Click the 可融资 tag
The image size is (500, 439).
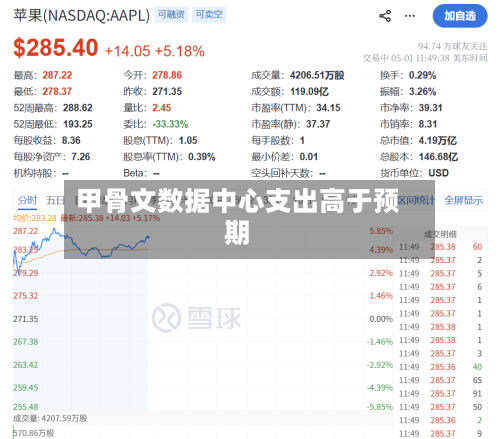point(171,14)
